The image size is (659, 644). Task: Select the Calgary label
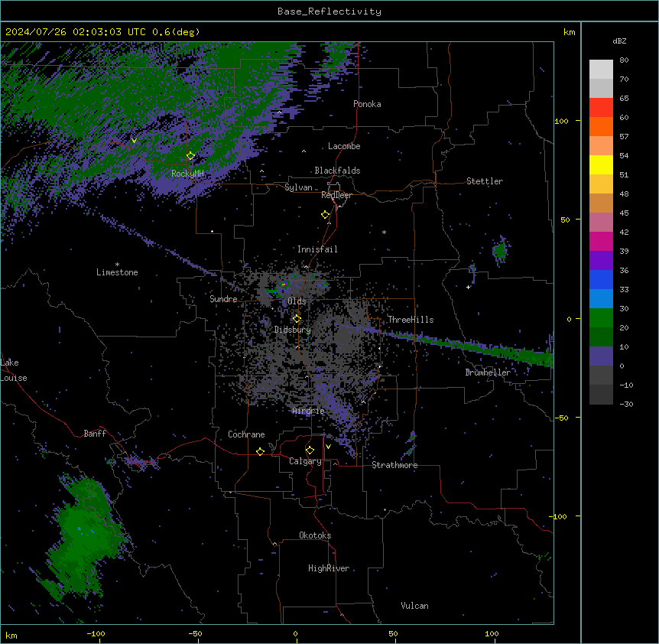pyautogui.click(x=305, y=461)
